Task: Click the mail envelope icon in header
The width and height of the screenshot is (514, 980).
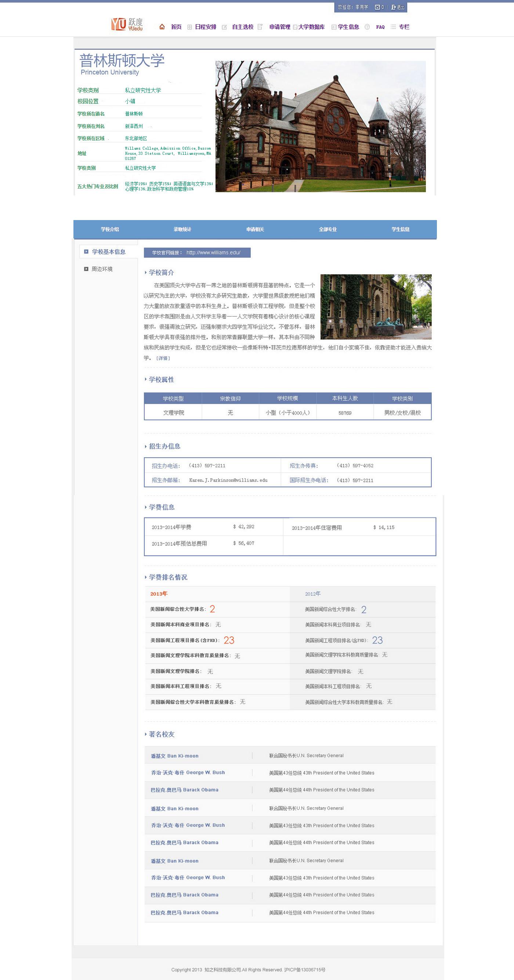Action: click(377, 7)
